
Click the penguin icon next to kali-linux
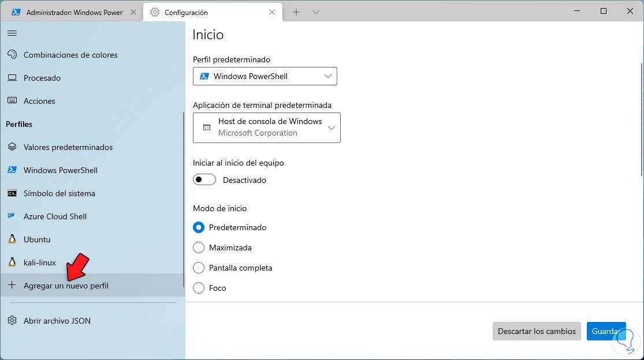click(x=12, y=262)
